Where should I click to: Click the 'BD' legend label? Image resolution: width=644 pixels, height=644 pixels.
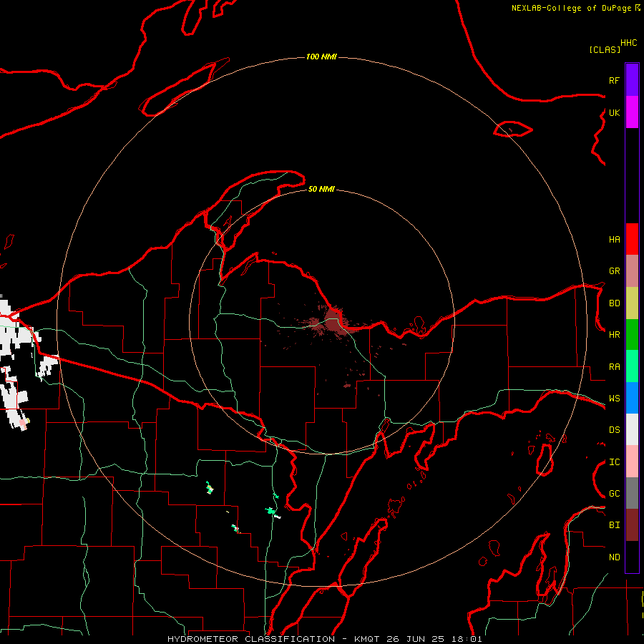[614, 303]
